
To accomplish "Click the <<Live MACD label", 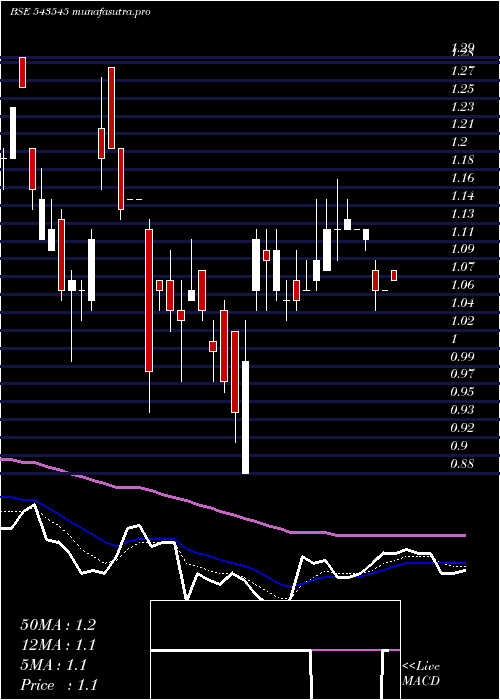I will pos(421,674).
